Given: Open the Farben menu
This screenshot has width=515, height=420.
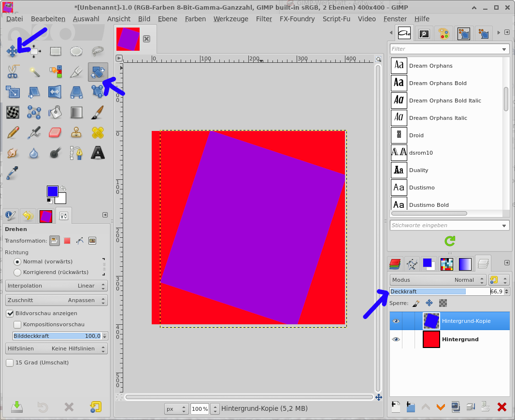Looking at the screenshot, I should click(195, 19).
